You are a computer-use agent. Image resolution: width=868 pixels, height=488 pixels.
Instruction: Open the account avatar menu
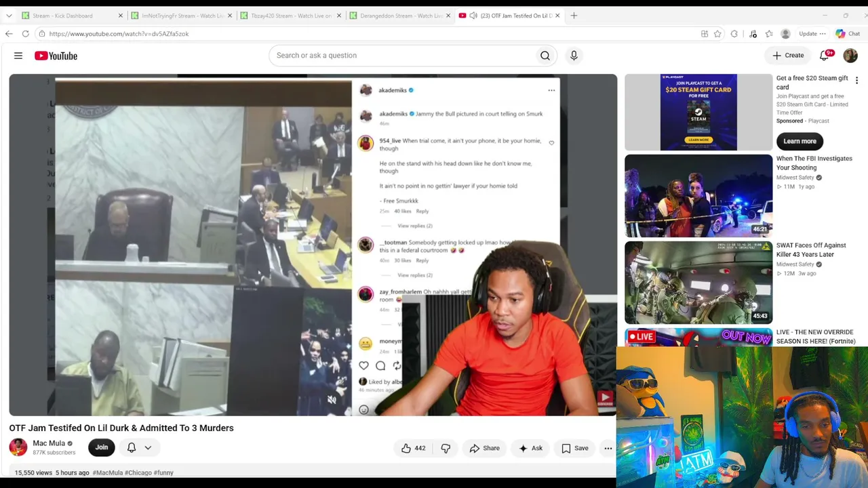coord(850,56)
